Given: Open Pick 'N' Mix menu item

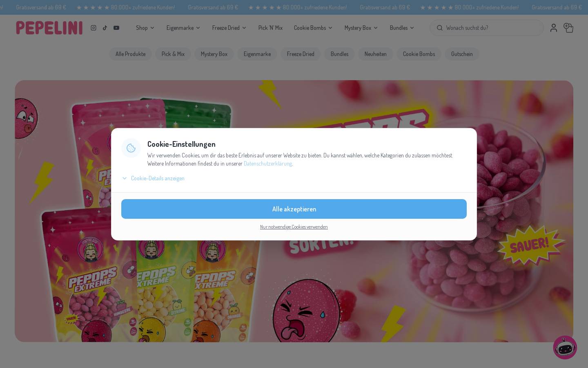Looking at the screenshot, I should point(270,28).
